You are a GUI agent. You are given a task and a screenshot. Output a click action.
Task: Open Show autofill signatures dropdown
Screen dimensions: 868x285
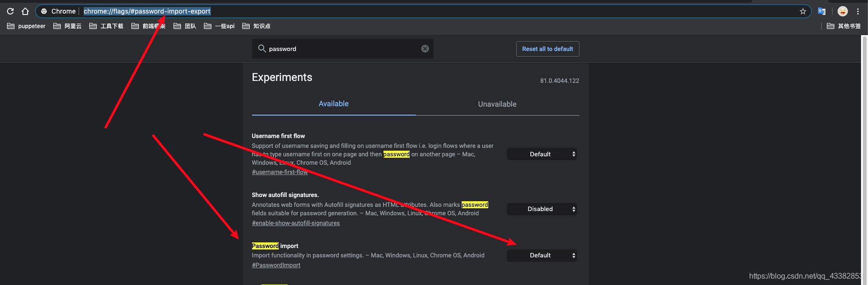coord(542,209)
